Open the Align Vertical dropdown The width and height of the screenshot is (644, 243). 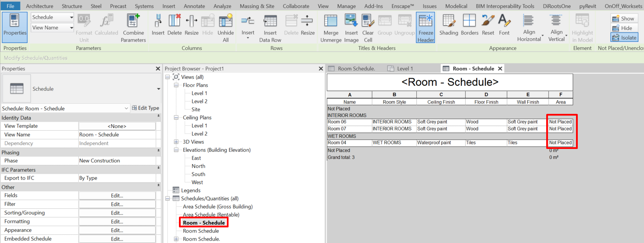pyautogui.click(x=557, y=27)
